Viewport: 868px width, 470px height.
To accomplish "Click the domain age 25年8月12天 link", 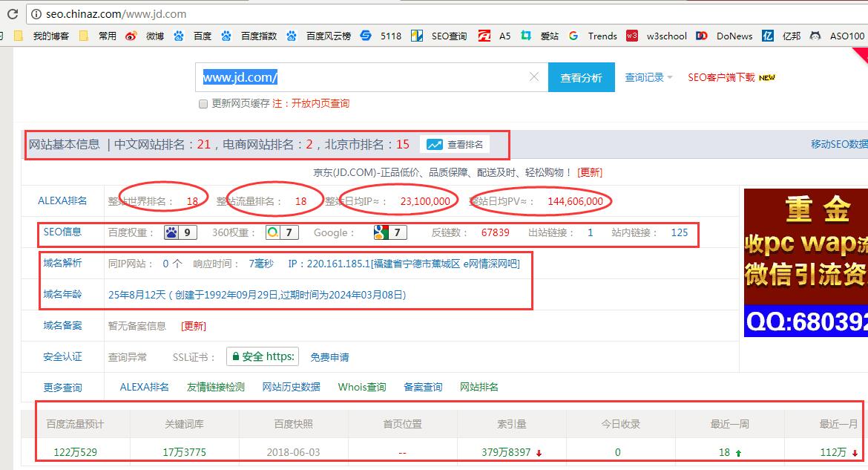I will coord(257,295).
